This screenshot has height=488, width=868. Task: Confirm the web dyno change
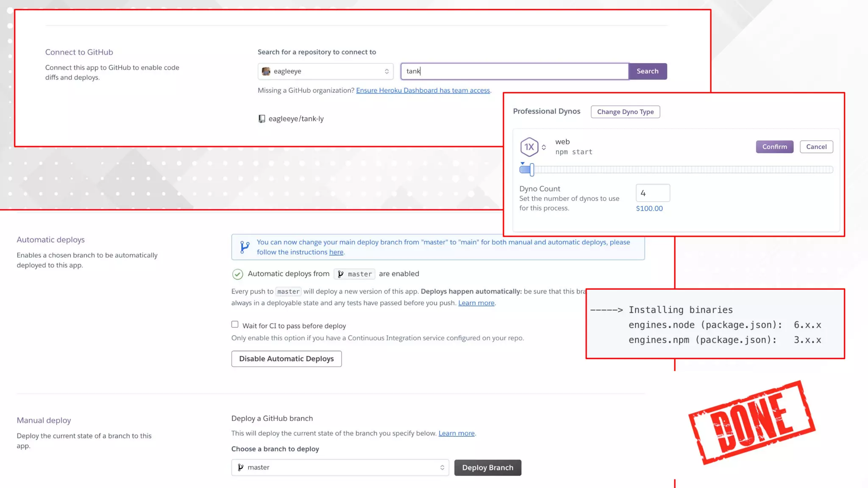774,147
